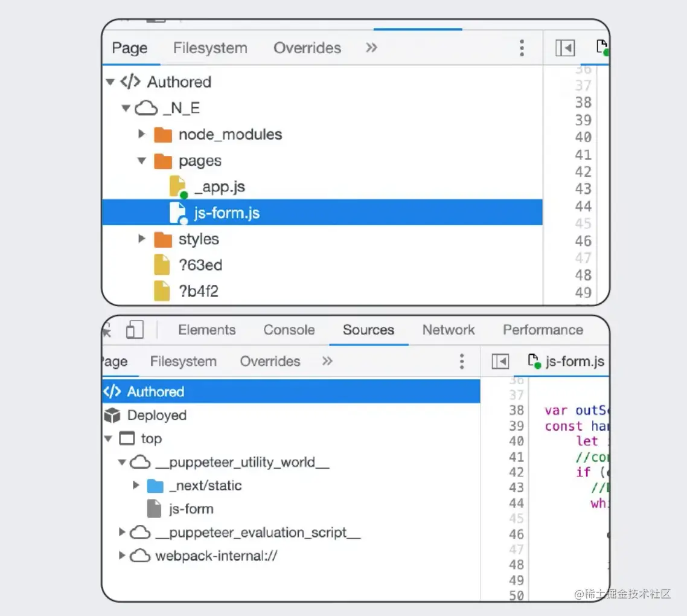Click the _app.js file icon

pyautogui.click(x=178, y=187)
